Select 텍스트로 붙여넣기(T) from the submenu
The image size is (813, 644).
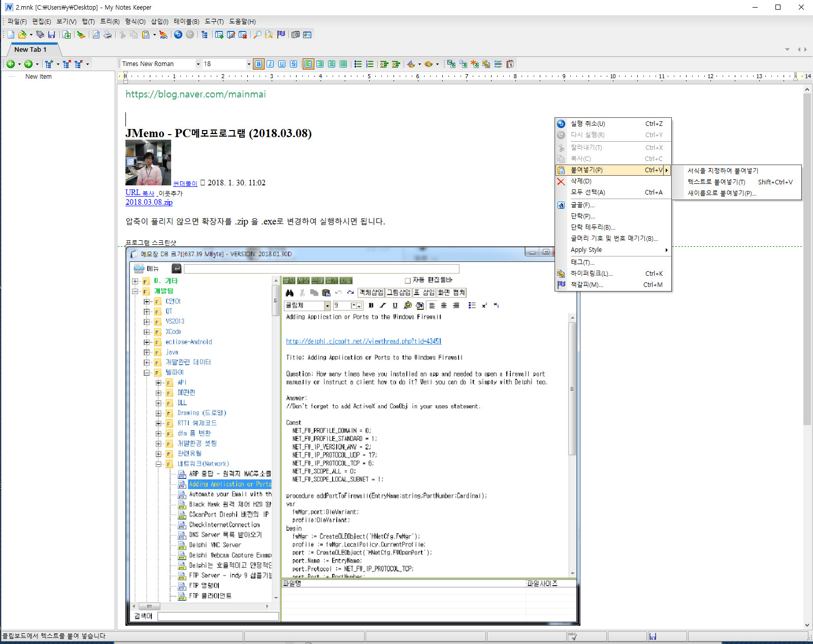click(x=736, y=182)
